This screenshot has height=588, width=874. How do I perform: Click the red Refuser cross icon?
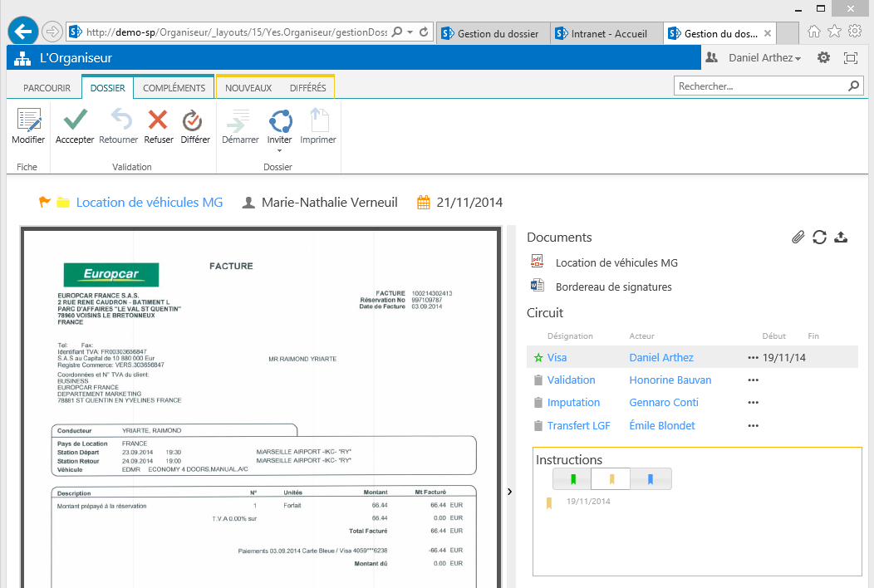pos(158,123)
